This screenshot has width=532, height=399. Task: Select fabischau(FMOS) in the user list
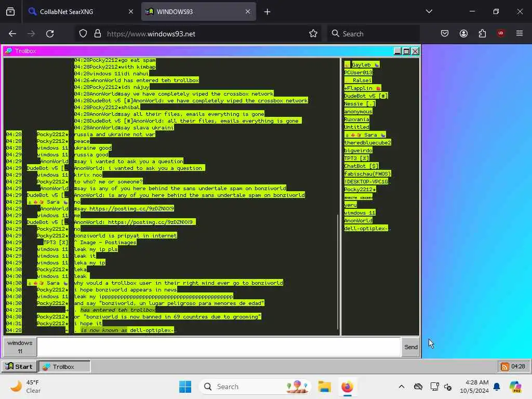tap(367, 174)
